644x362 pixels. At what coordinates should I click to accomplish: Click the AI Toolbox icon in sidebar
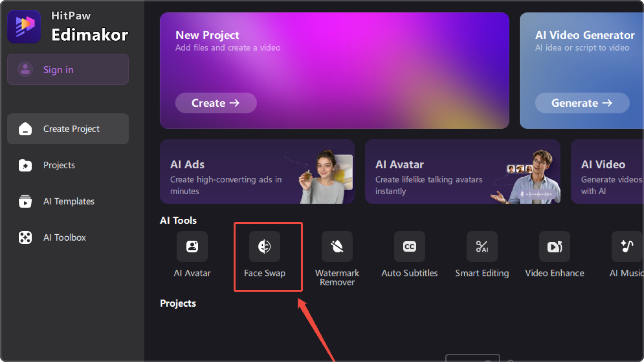[25, 237]
